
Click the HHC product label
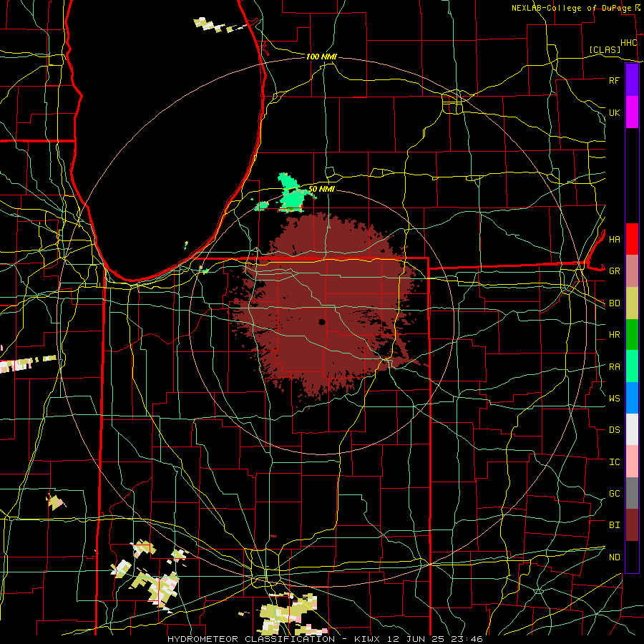click(x=628, y=43)
